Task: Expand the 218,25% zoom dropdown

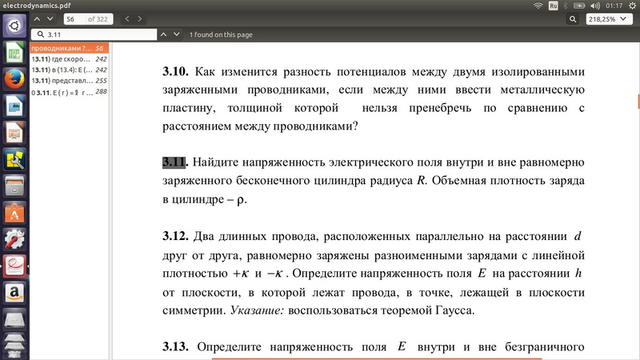Action: tap(609, 19)
